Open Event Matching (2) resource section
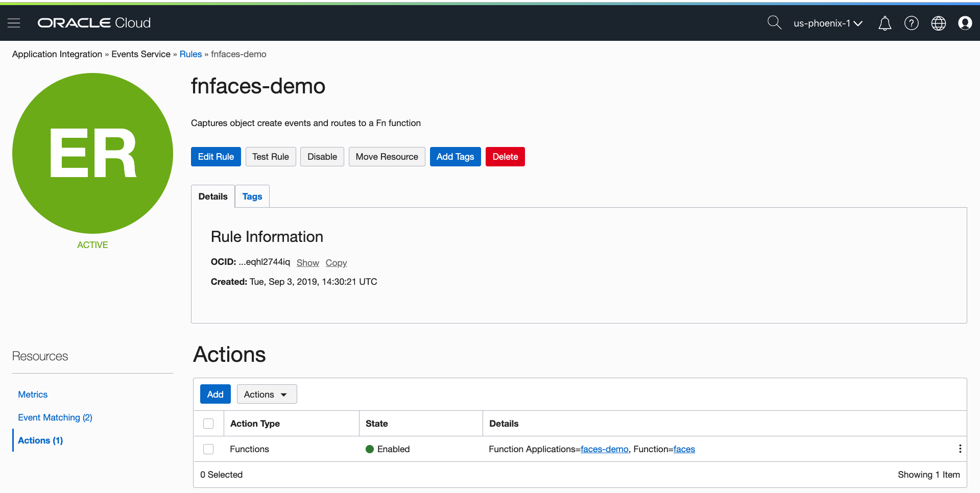Screen dimensions: 980x493 (55, 417)
